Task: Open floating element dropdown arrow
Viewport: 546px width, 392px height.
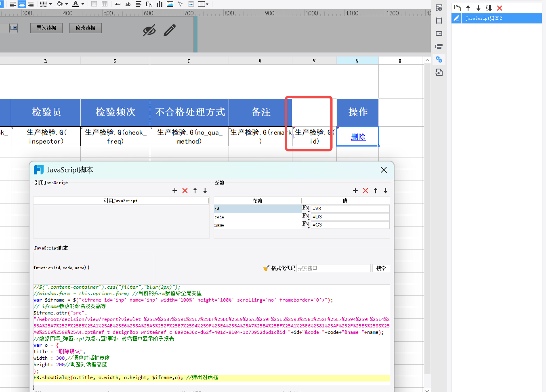Action: pyautogui.click(x=207, y=4)
